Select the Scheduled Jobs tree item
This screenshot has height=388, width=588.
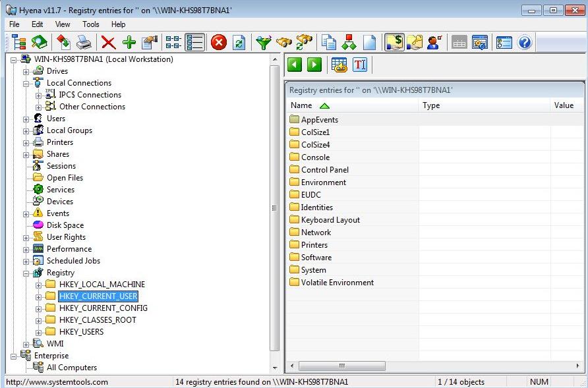pos(73,261)
